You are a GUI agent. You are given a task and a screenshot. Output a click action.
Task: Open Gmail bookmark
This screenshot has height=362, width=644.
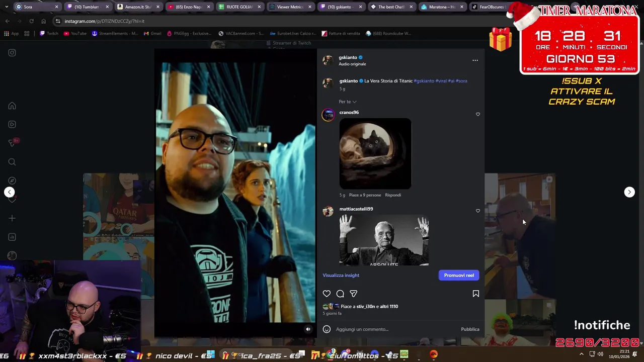click(x=152, y=34)
